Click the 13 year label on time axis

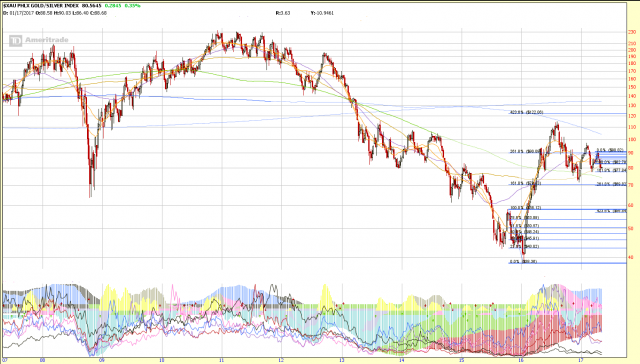342,360
